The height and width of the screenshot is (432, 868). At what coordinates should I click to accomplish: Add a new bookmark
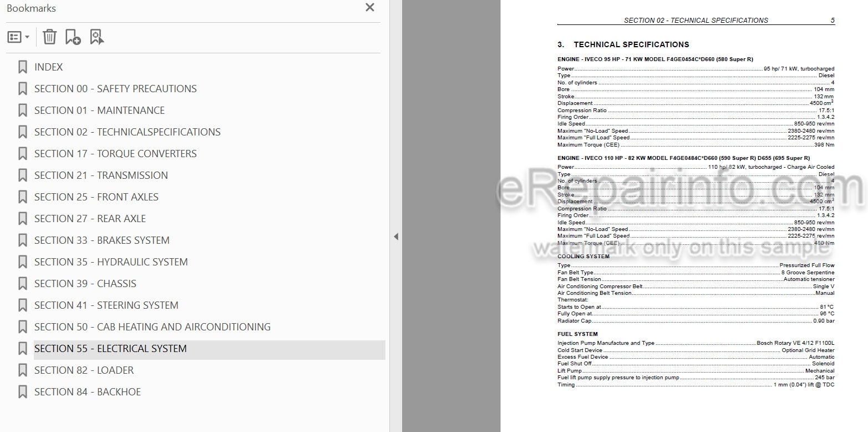pyautogui.click(x=73, y=37)
